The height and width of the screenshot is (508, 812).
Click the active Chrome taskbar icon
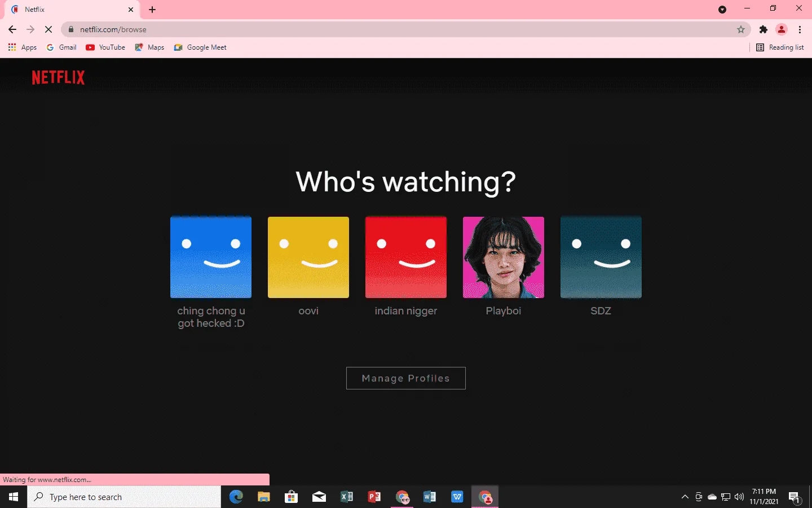[x=485, y=497]
